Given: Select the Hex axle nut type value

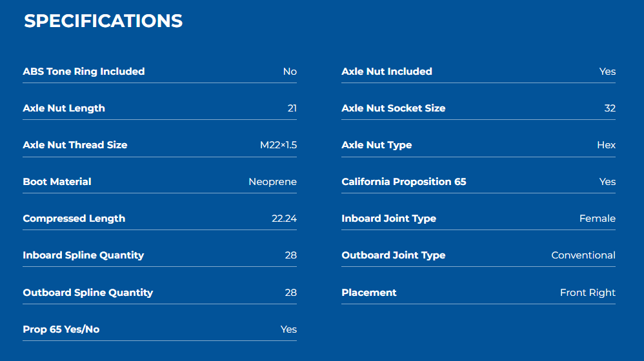Looking at the screenshot, I should click(x=606, y=145).
